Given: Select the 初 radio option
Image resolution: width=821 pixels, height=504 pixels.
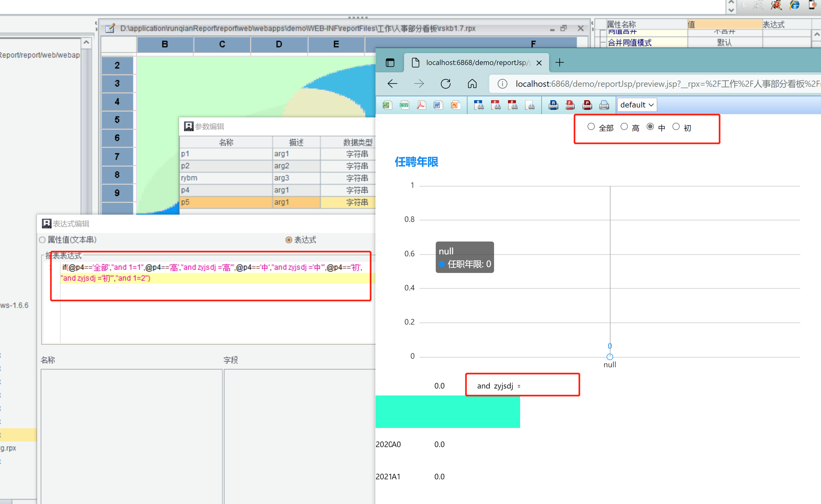Looking at the screenshot, I should (x=676, y=127).
